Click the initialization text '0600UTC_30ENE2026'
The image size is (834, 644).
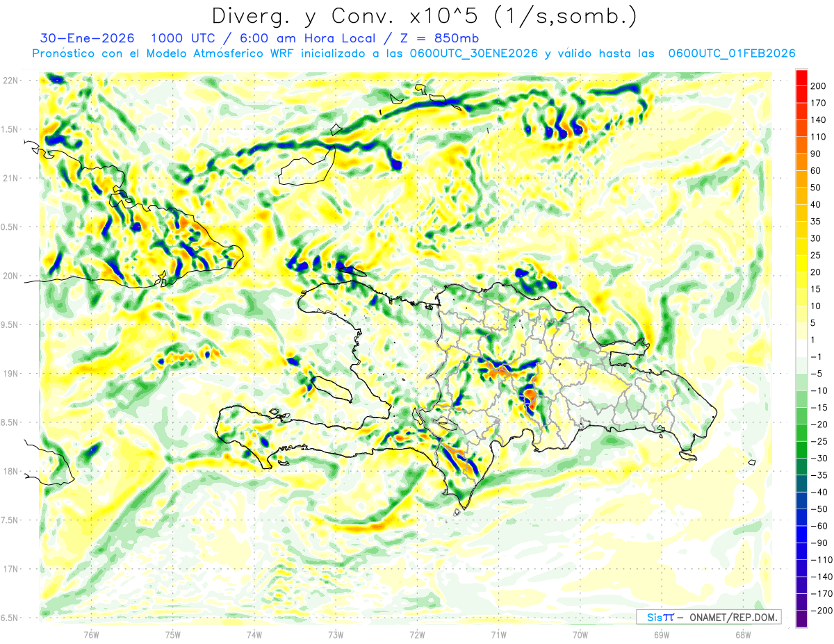tap(475, 53)
